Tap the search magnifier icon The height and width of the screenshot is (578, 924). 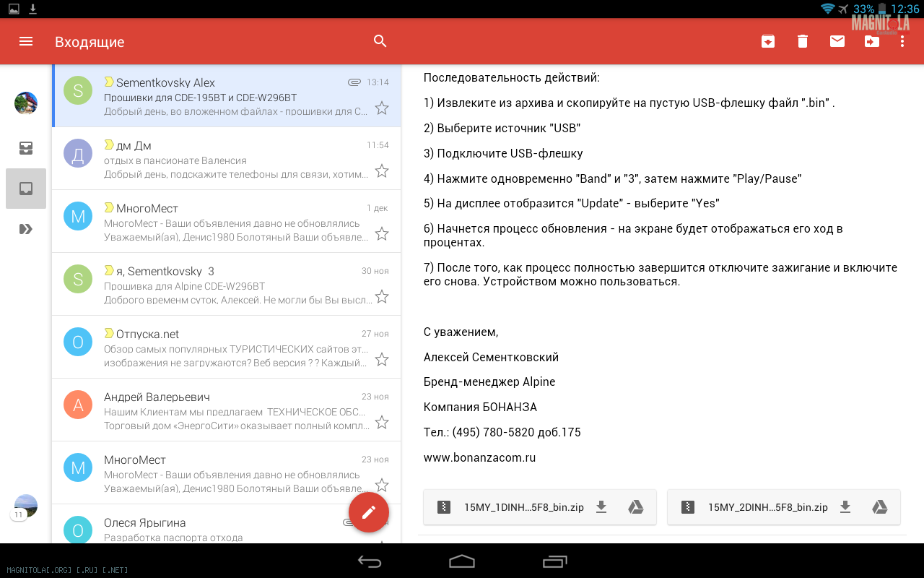tap(380, 41)
